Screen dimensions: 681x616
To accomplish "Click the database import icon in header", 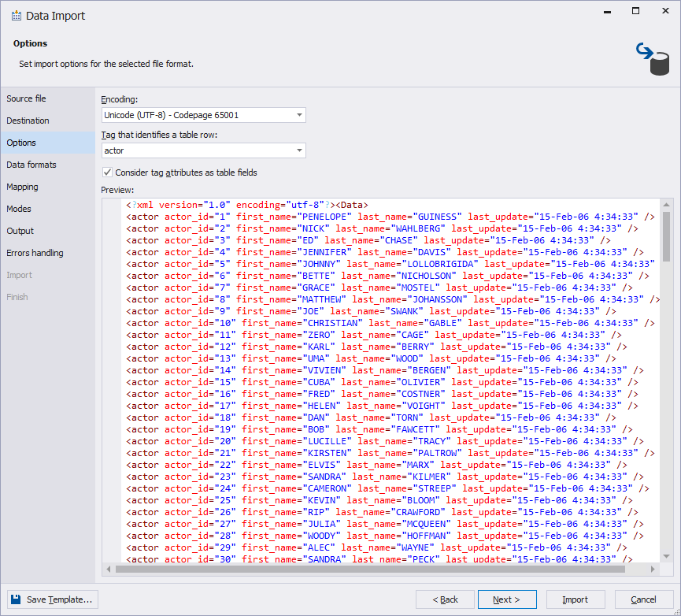I will (652, 59).
